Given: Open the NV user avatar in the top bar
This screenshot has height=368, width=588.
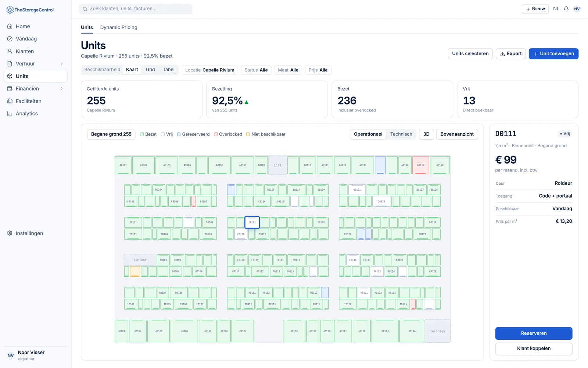Looking at the screenshot, I should point(577,9).
